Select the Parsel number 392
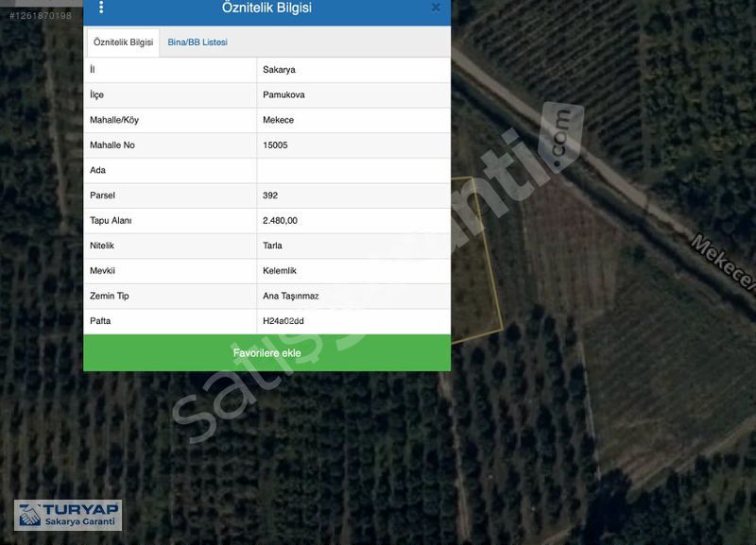Image resolution: width=756 pixels, height=545 pixels. tap(270, 196)
